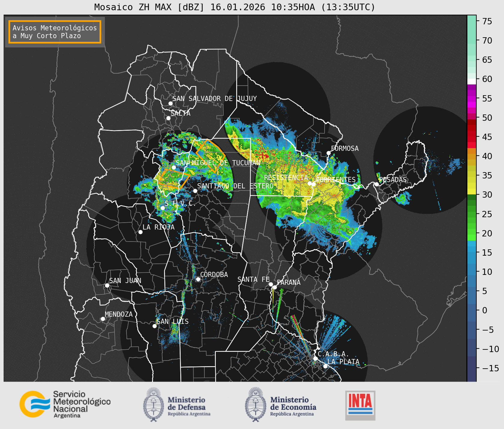This screenshot has height=429, width=504.
Task: Click the Formosa city marker dot
Action: 328,153
